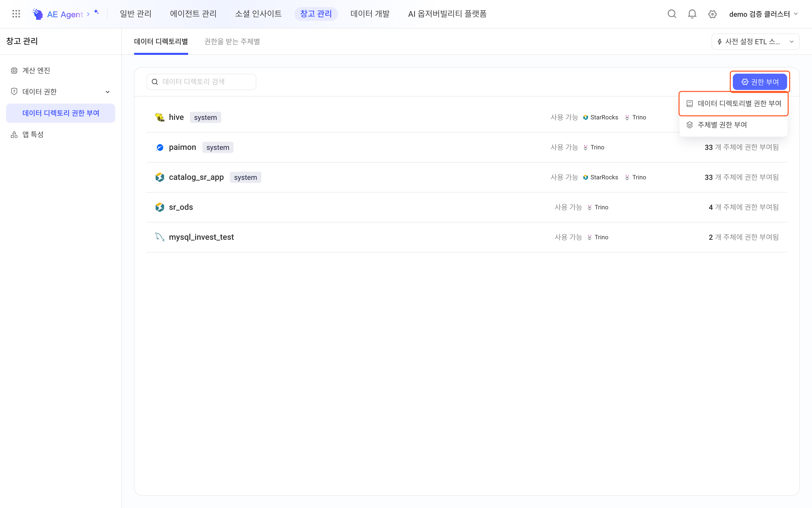Image resolution: width=812 pixels, height=508 pixels.
Task: Click the 데이터 권한 shield icon
Action: (14, 91)
